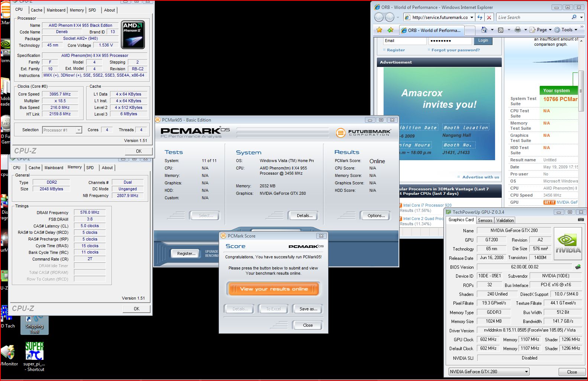Expand the Print options dropdown arrow
Screen dimensions: 588x381
(x=526, y=30)
